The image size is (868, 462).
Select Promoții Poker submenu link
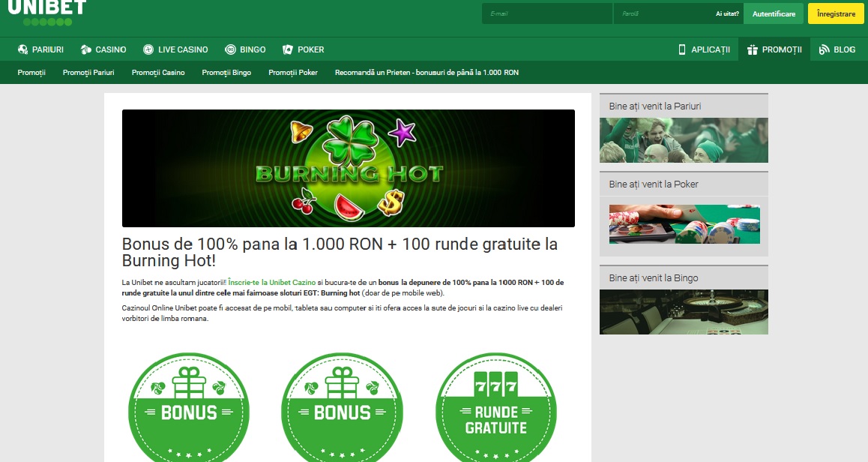pyautogui.click(x=293, y=73)
